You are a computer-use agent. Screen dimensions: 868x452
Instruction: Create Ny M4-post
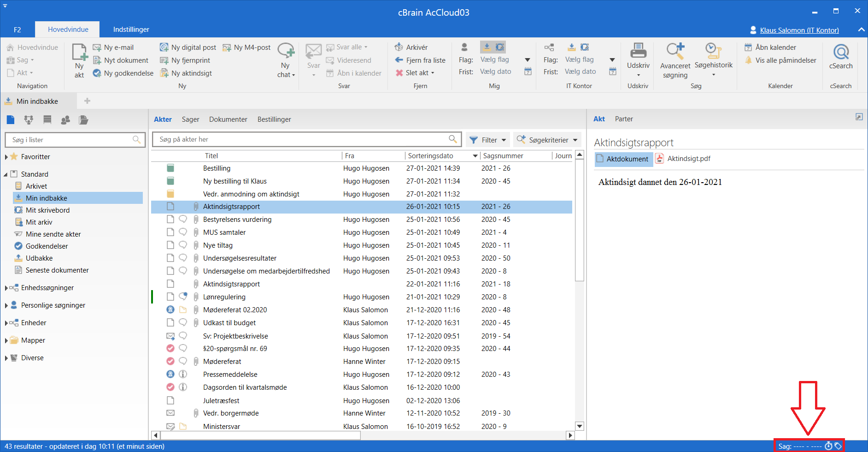247,48
